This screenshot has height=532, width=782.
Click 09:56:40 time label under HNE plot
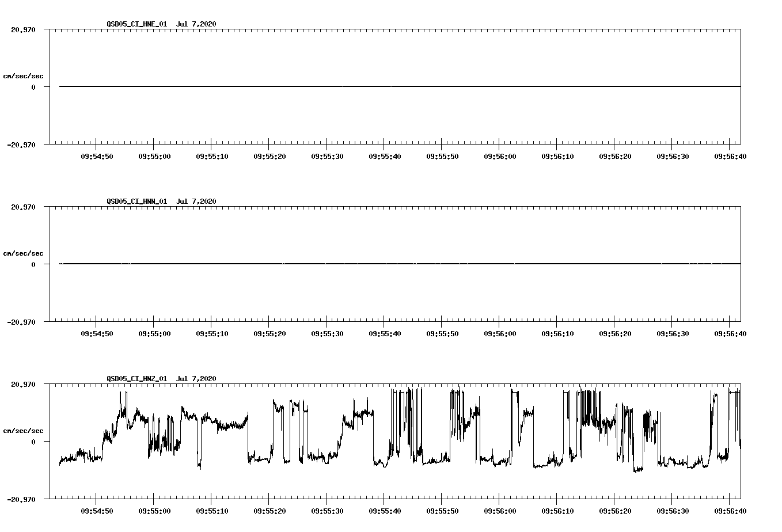(730, 156)
